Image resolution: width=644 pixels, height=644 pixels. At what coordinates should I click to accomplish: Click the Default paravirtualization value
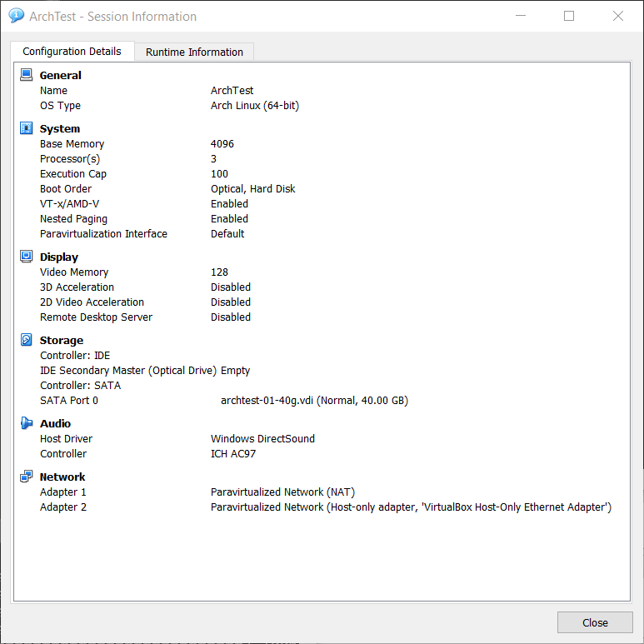click(227, 234)
